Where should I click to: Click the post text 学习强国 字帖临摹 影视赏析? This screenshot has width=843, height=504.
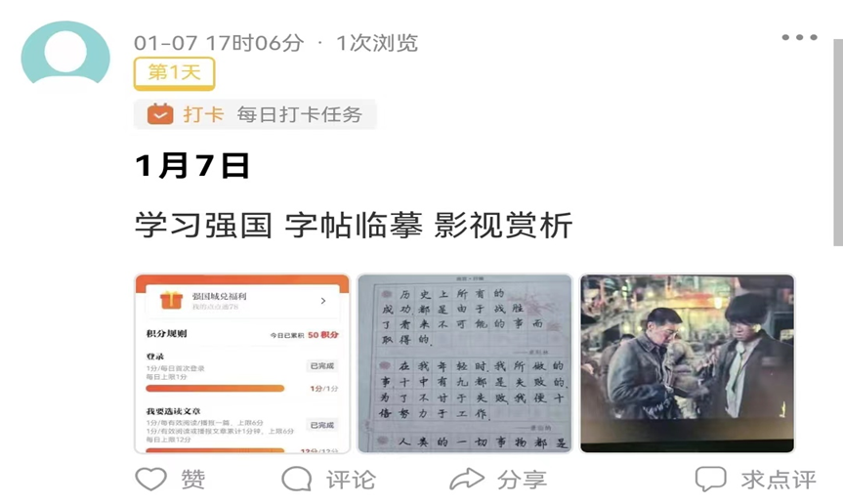pyautogui.click(x=354, y=225)
